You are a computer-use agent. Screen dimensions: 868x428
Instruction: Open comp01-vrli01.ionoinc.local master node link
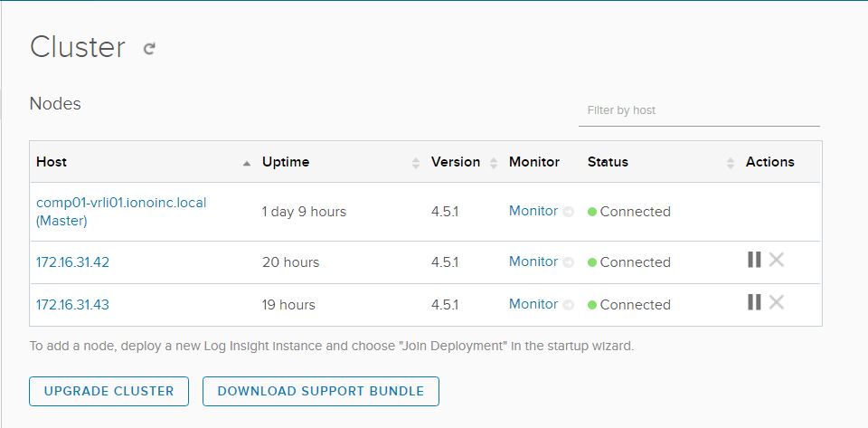[121, 203]
